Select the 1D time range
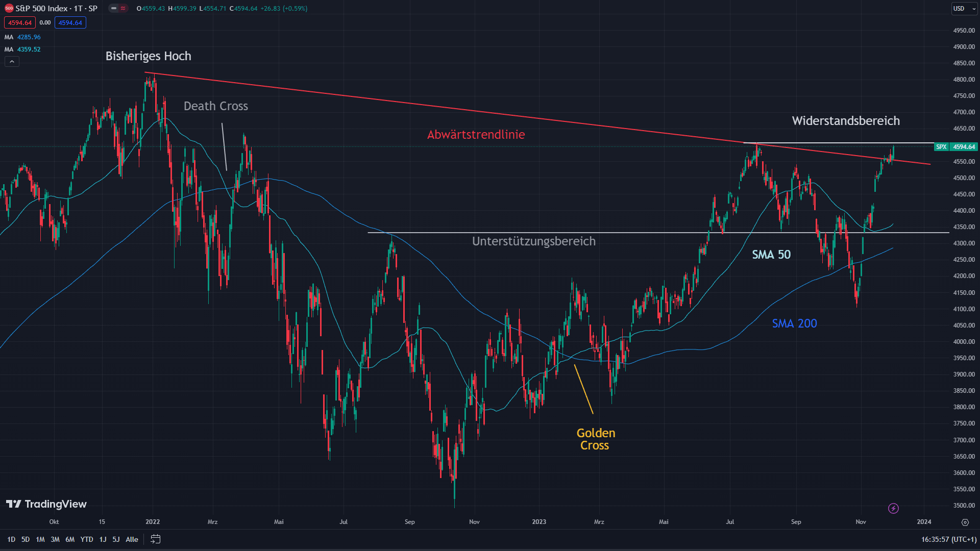Screen dimensions: 980x551 tap(11, 539)
